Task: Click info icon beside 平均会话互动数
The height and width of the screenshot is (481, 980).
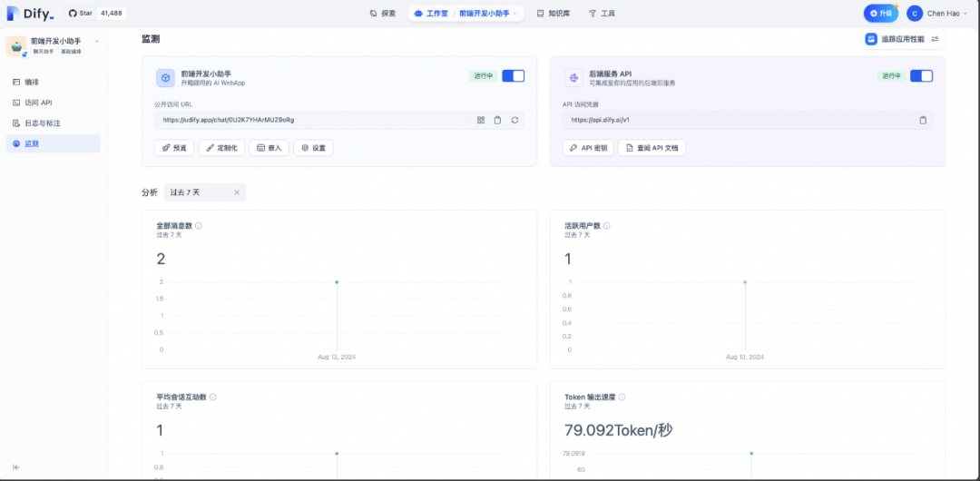Action: [x=212, y=398]
